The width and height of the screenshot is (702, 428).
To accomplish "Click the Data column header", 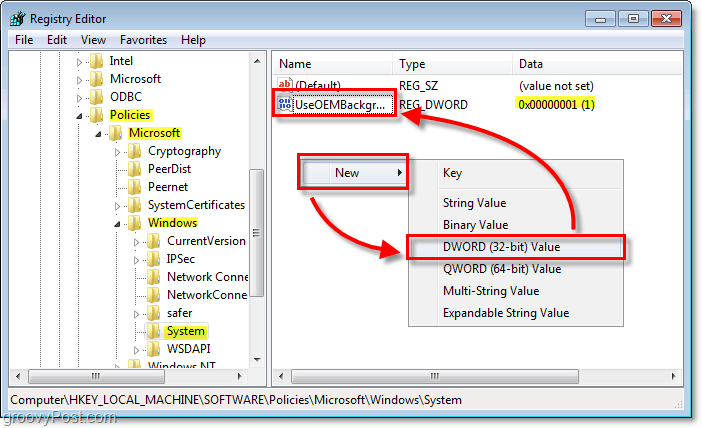I will (x=598, y=64).
